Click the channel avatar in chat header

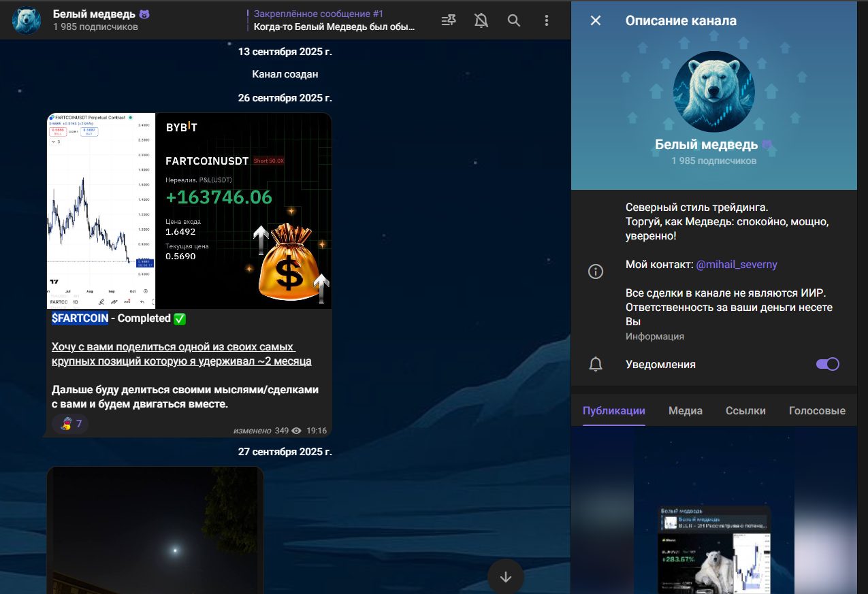click(x=27, y=20)
